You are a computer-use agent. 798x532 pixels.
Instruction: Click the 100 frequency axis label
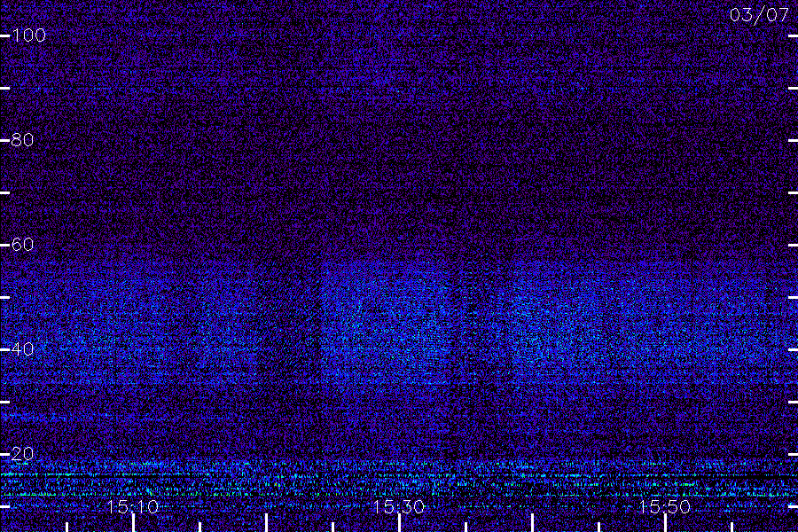29,35
